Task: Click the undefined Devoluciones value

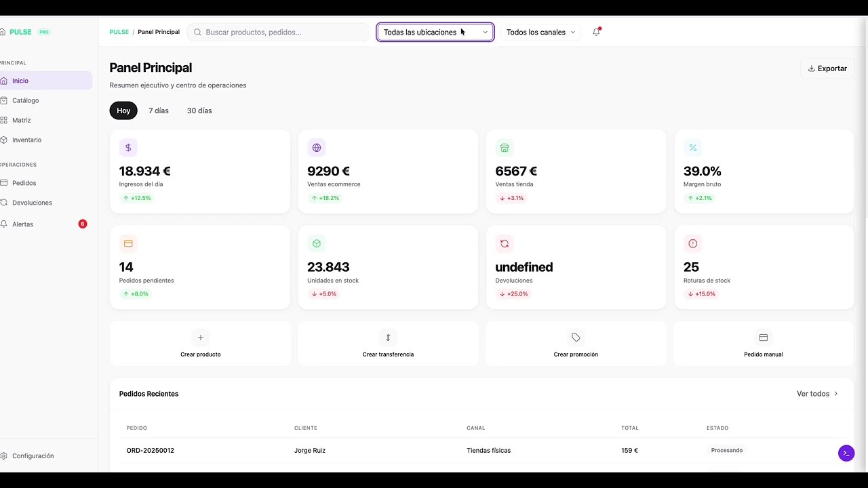Action: 524,267
